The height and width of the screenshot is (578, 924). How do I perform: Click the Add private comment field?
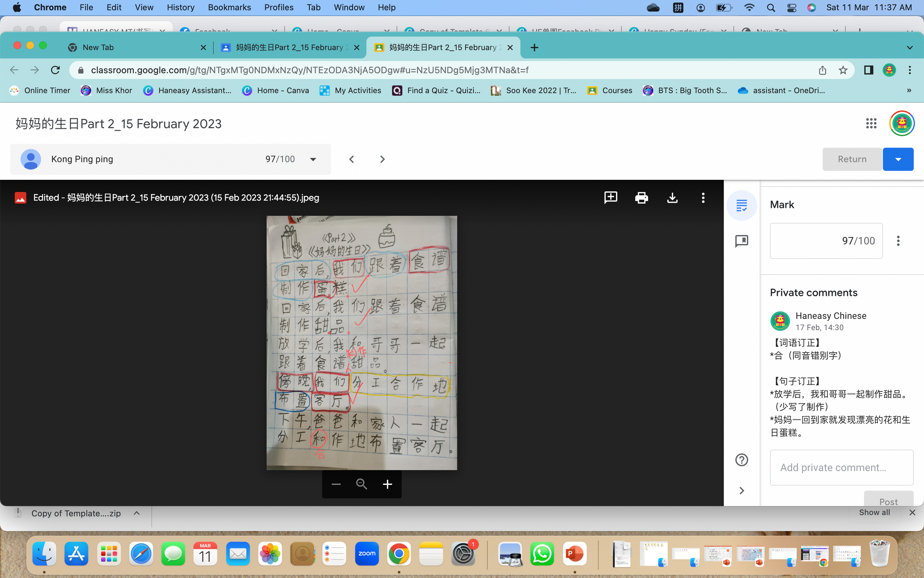(x=841, y=467)
